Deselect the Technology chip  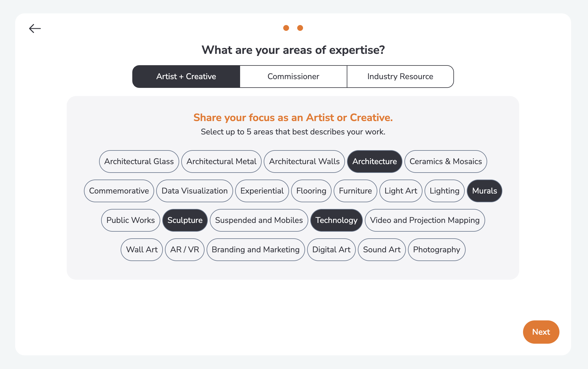point(336,220)
